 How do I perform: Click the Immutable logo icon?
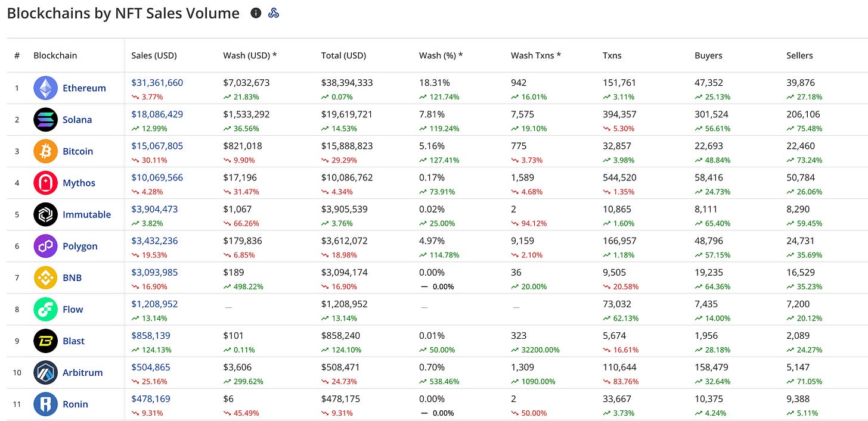click(45, 214)
